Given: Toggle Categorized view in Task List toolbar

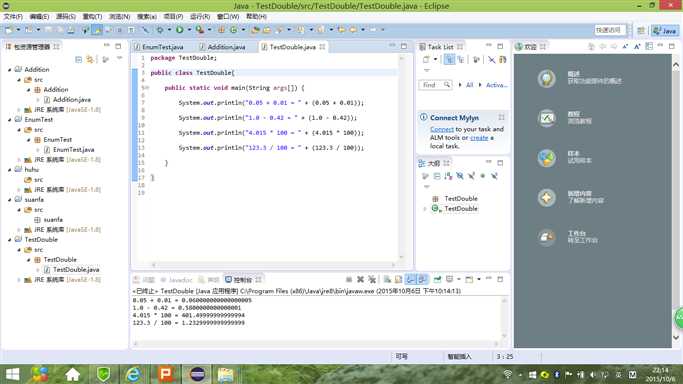Looking at the screenshot, I should click(x=449, y=60).
